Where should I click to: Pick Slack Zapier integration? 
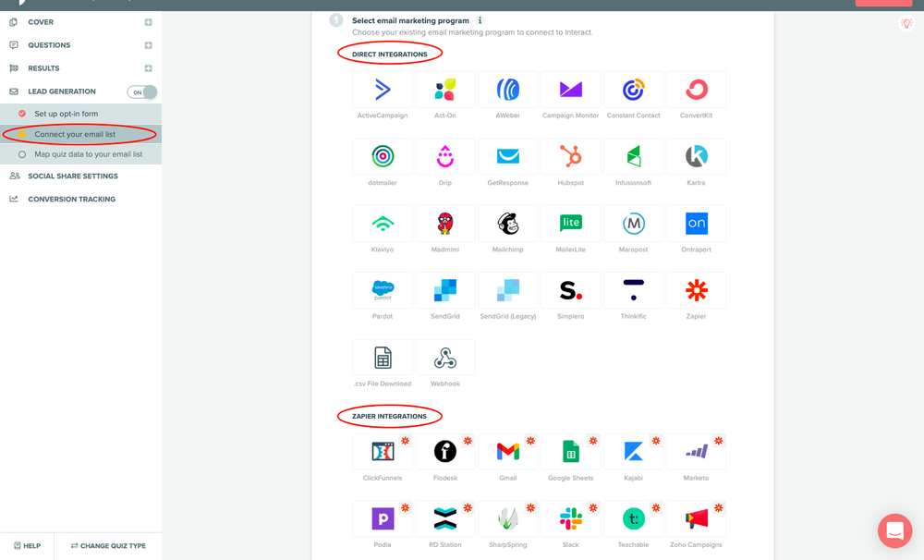pyautogui.click(x=570, y=518)
